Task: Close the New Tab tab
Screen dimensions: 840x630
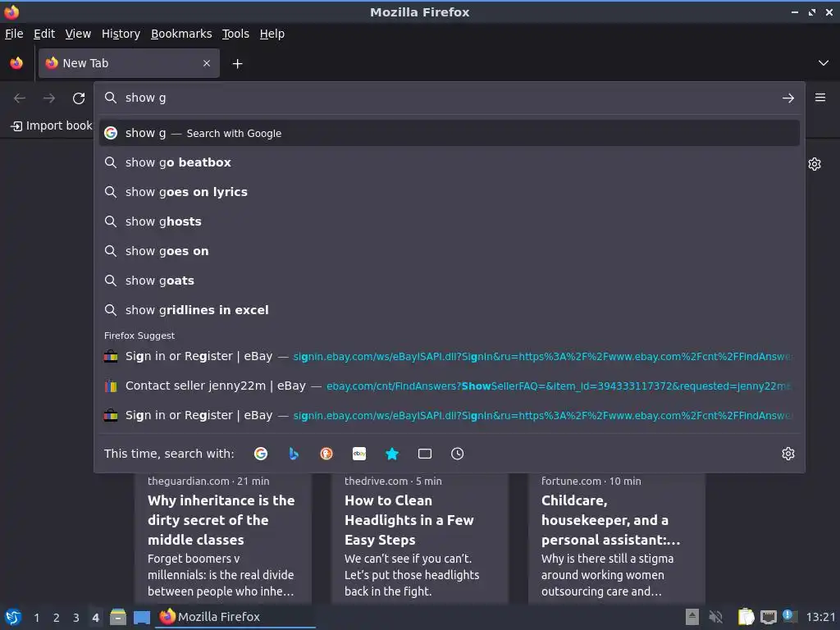Action: [x=207, y=63]
